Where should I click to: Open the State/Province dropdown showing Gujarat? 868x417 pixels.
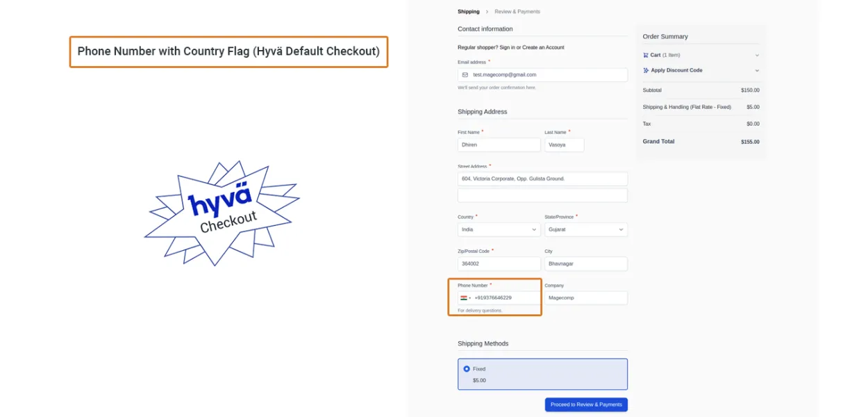click(585, 230)
